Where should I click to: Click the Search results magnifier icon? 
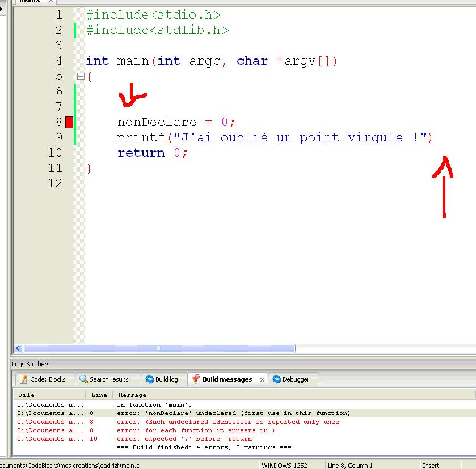(84, 379)
